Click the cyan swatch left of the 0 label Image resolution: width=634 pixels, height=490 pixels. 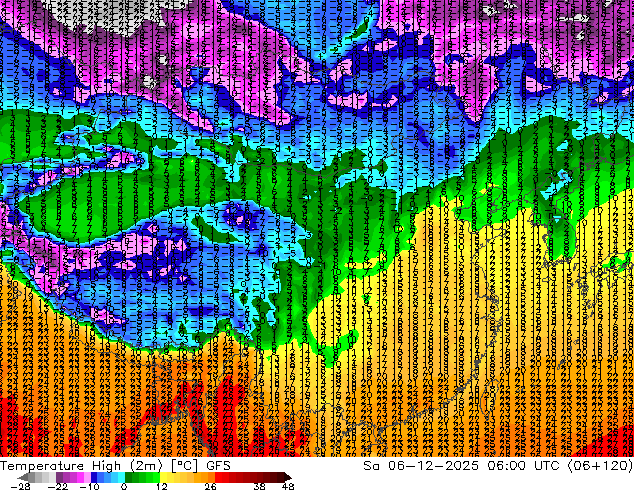(x=121, y=477)
